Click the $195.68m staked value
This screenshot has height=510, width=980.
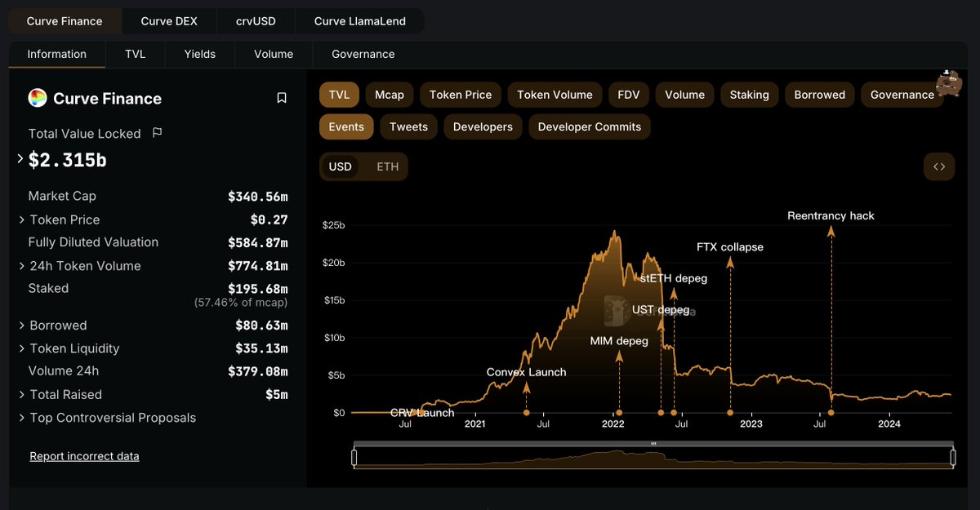click(x=258, y=289)
